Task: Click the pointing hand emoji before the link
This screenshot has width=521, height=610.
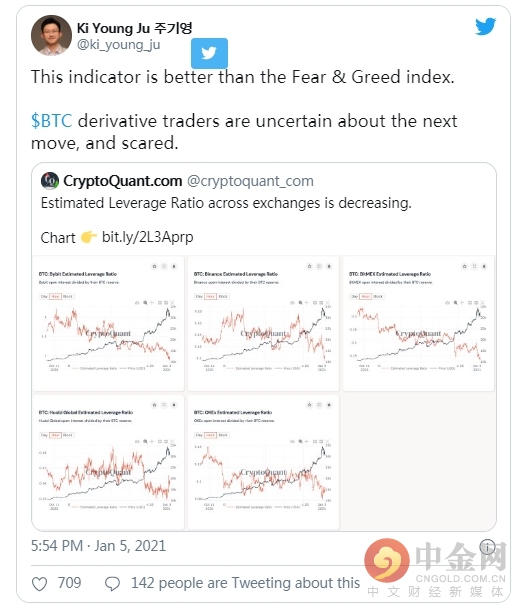Action: pos(89,237)
